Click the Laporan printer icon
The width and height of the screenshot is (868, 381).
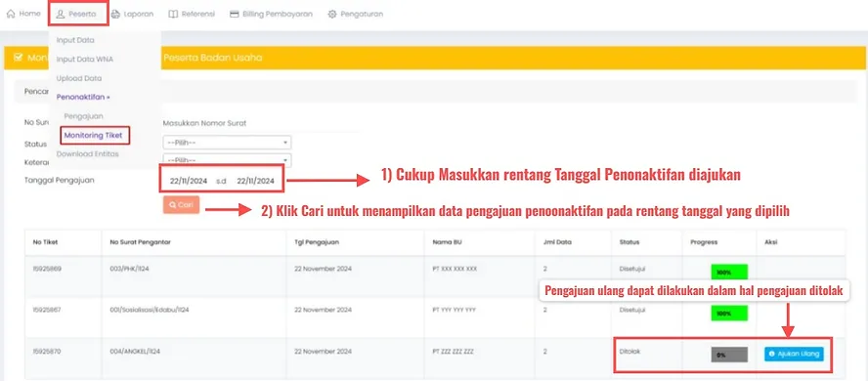point(115,14)
